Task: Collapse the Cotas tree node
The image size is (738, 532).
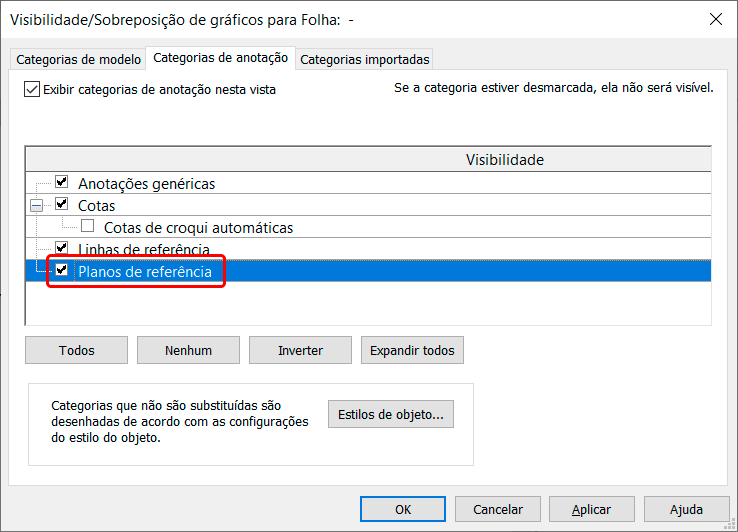Action: coord(37,206)
